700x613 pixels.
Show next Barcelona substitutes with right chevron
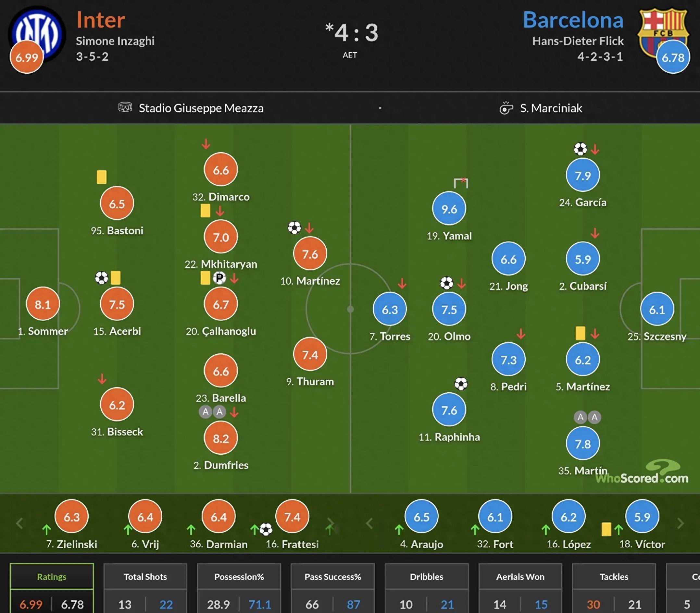click(x=681, y=523)
